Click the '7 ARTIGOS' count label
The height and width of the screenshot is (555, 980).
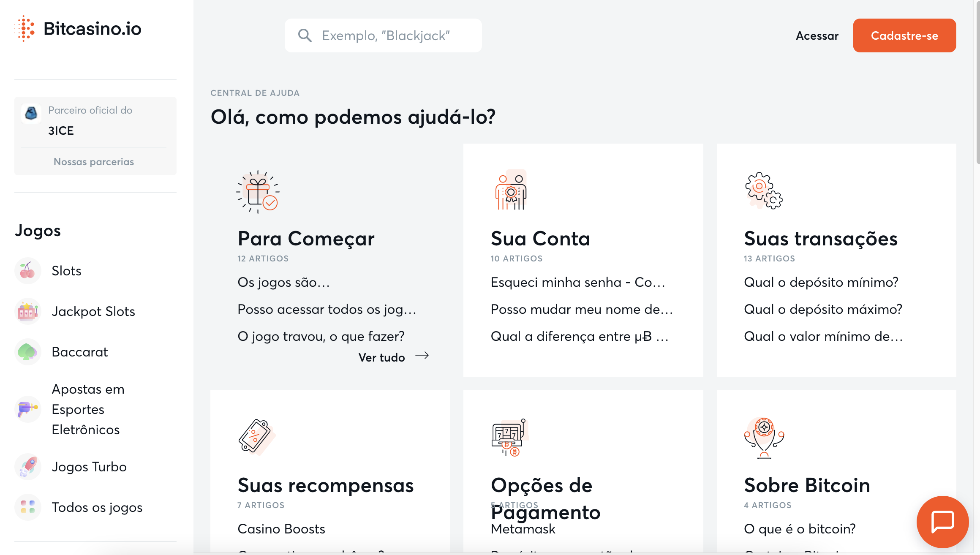click(x=261, y=505)
